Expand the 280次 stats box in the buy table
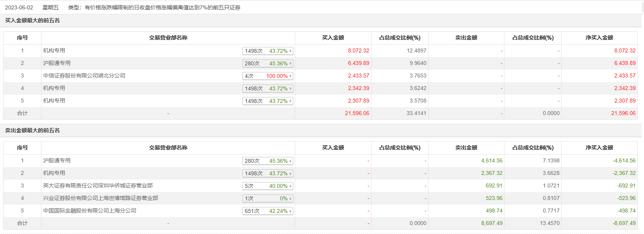 pyautogui.click(x=267, y=63)
